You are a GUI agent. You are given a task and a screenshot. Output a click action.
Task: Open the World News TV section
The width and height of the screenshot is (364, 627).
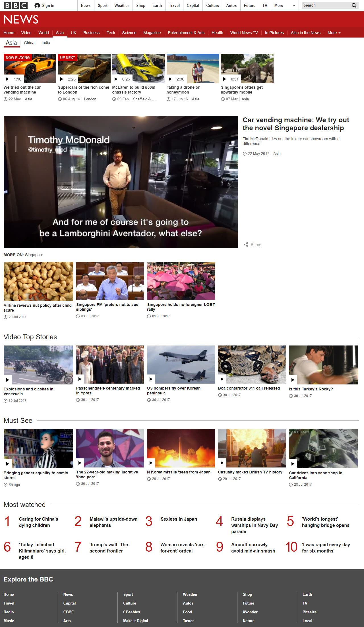(244, 33)
